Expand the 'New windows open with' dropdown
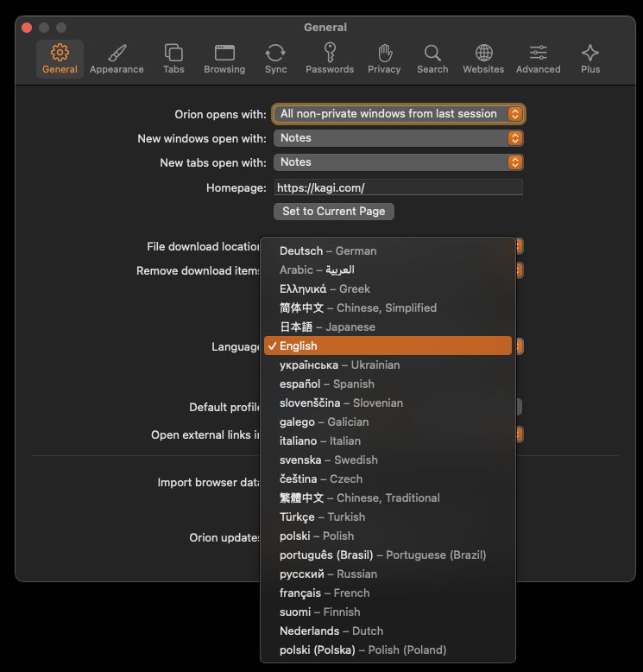 click(x=398, y=138)
